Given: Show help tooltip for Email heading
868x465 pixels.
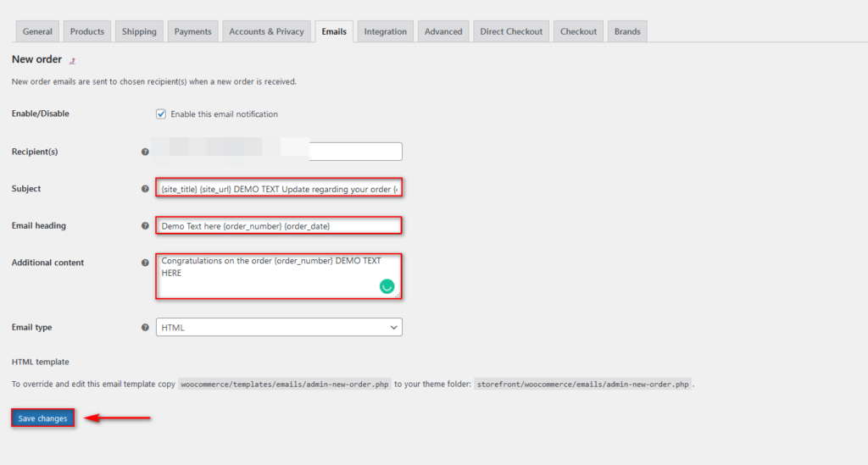Looking at the screenshot, I should [145, 225].
